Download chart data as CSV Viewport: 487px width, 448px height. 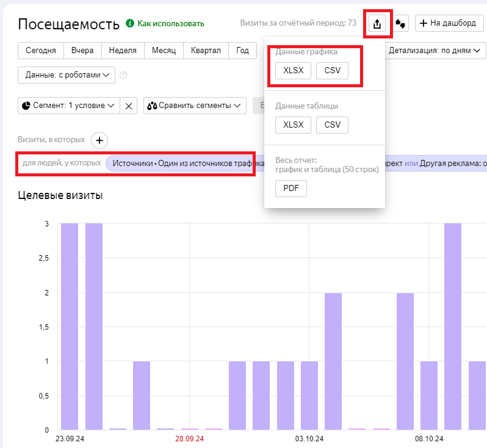point(332,71)
